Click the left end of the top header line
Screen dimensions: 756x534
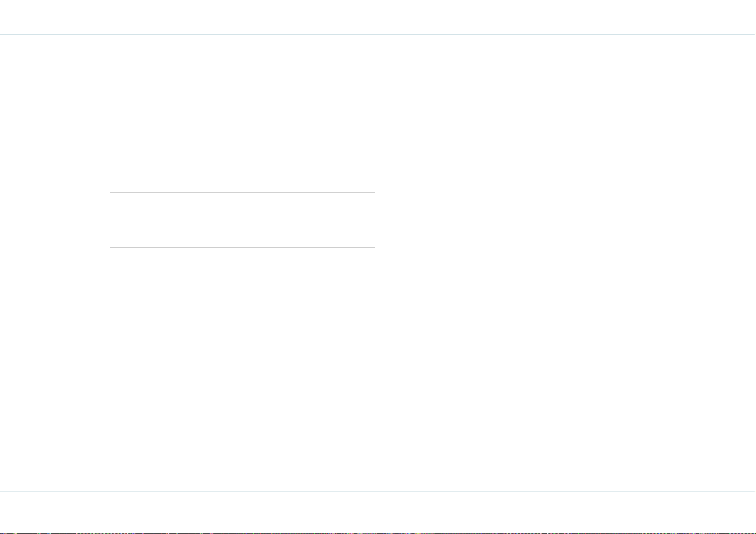click(3, 35)
